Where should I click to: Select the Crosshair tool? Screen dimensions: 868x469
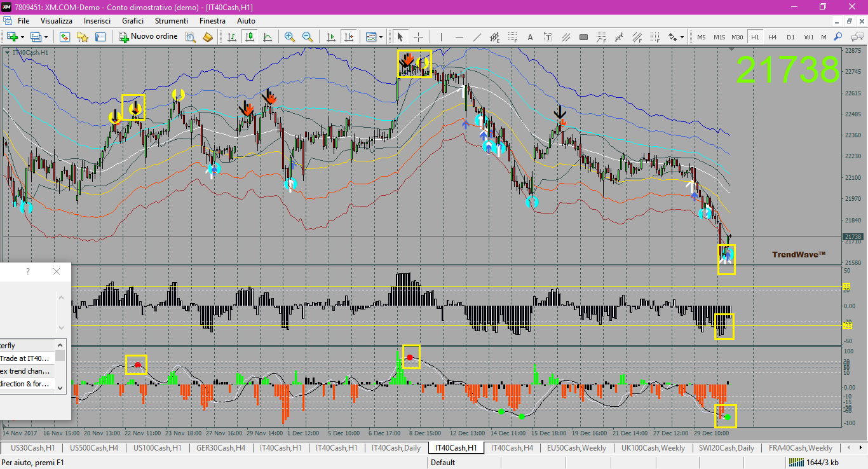418,37
